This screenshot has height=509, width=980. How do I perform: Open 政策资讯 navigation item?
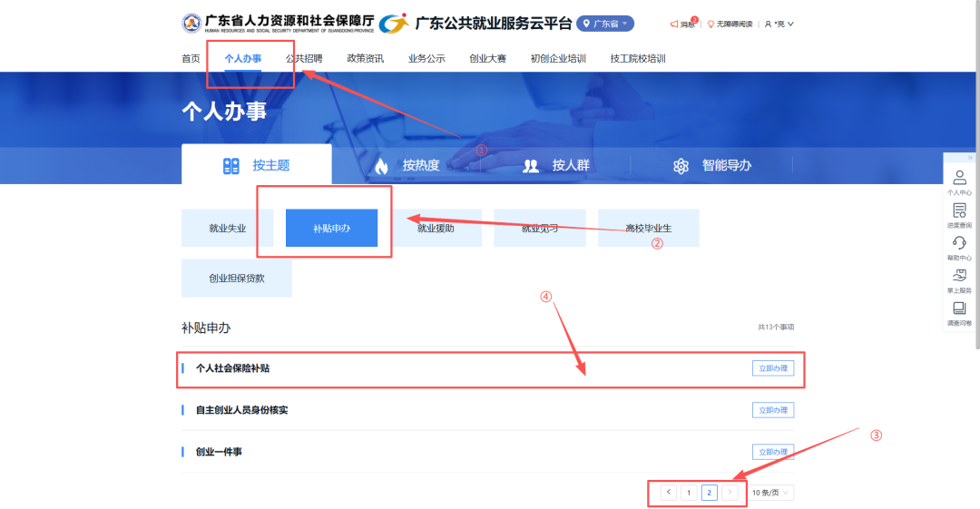[x=365, y=58]
